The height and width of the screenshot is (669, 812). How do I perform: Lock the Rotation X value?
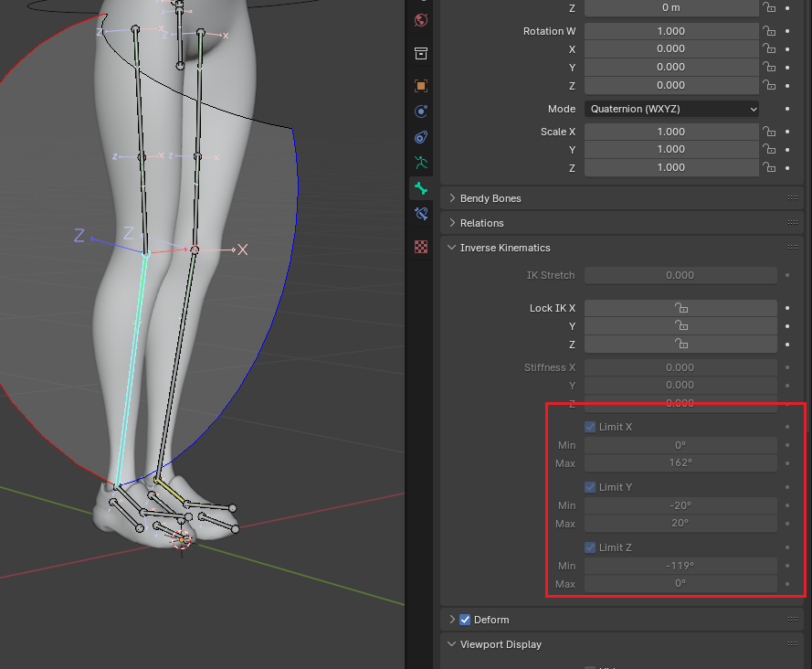769,48
